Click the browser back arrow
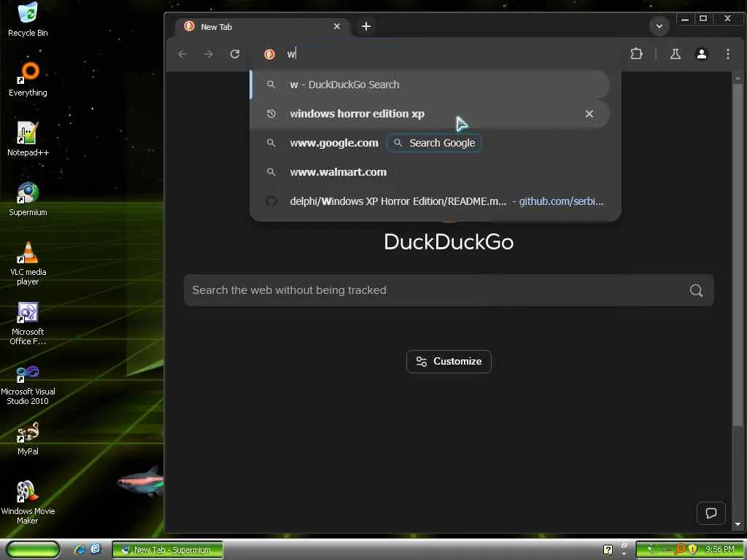This screenshot has width=747, height=560. 182,54
